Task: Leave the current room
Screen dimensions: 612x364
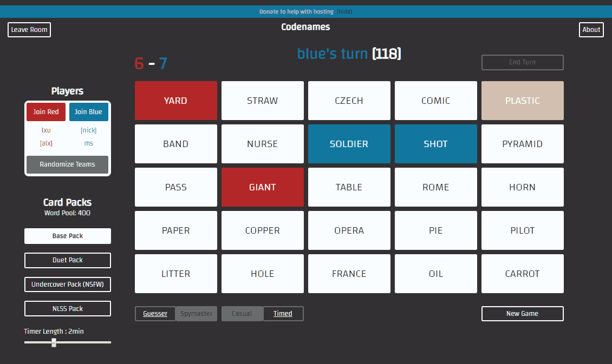Action: [29, 30]
